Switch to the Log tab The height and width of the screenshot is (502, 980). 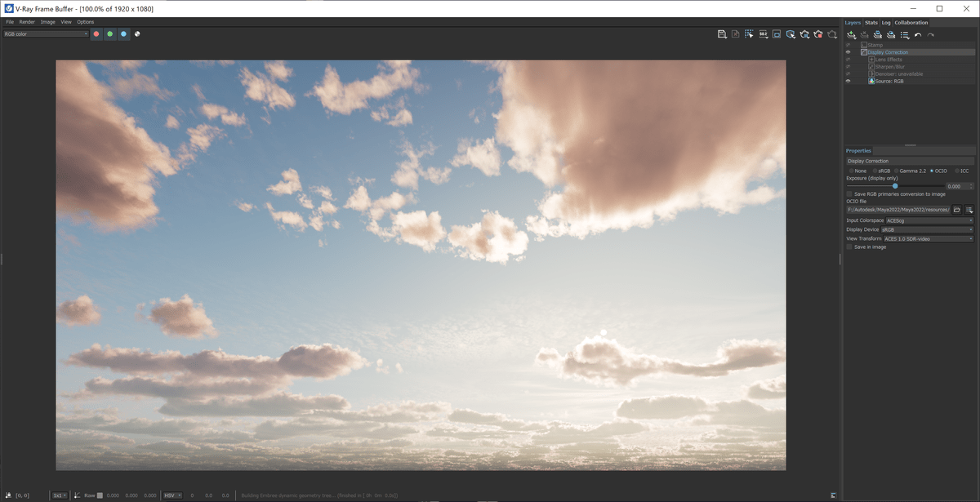[886, 23]
